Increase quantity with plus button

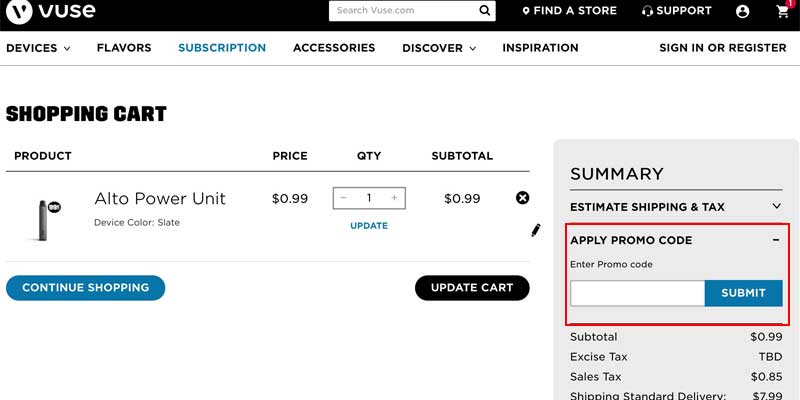tap(394, 198)
